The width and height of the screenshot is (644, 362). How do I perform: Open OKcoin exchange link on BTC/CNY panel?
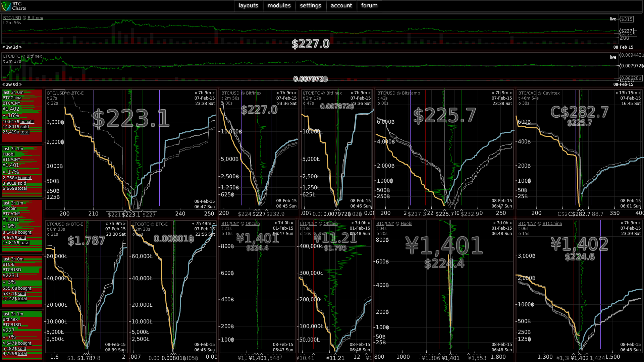(253, 224)
